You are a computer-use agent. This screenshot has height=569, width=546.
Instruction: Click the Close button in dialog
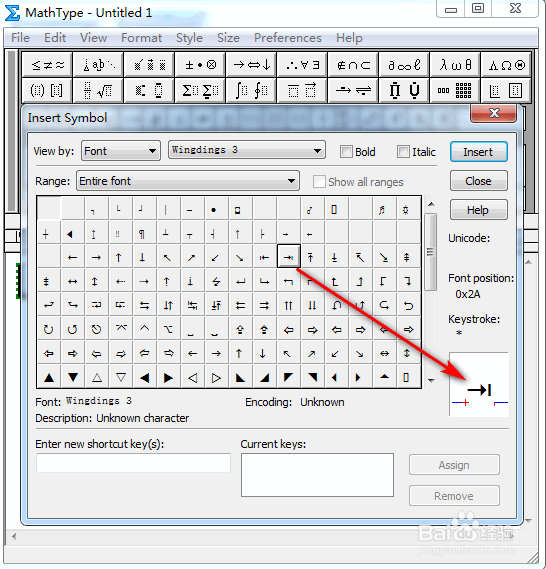pos(479,181)
